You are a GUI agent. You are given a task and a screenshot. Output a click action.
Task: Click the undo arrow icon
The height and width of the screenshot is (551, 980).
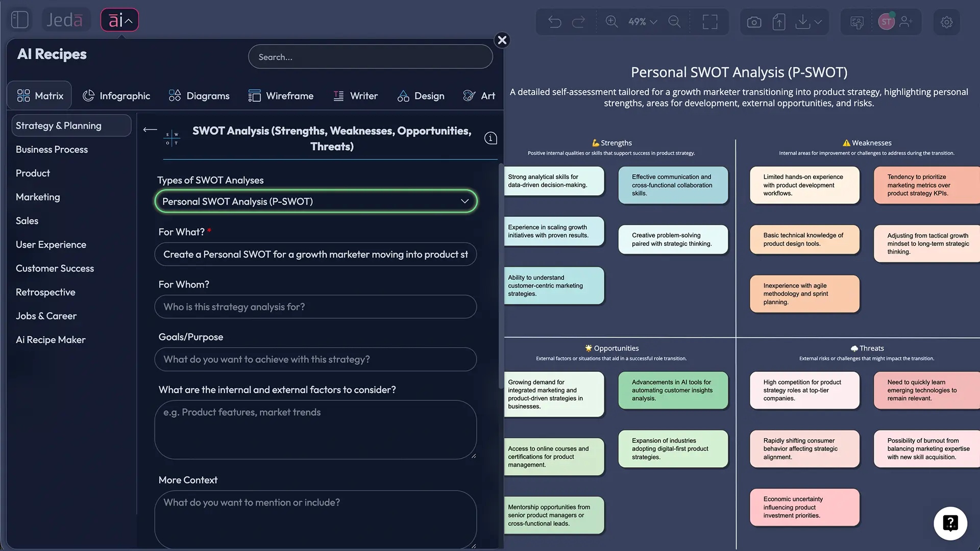pos(554,22)
